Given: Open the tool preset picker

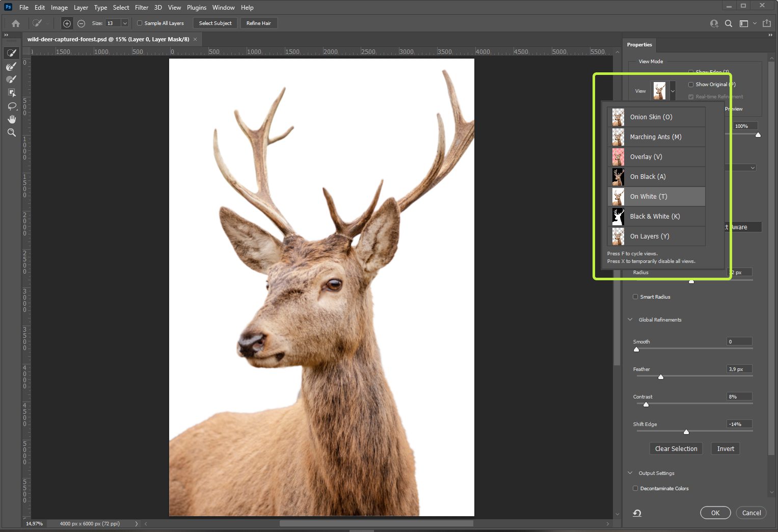Looking at the screenshot, I should click(41, 23).
